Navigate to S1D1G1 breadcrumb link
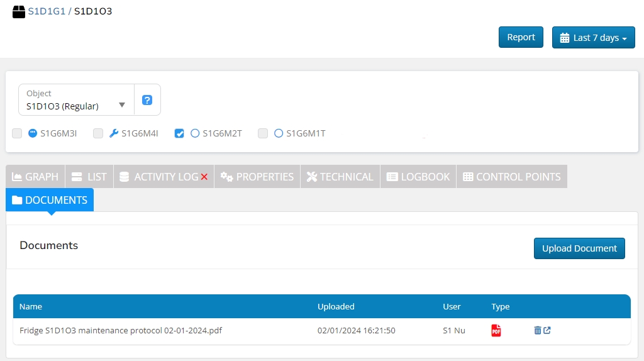 pos(47,11)
